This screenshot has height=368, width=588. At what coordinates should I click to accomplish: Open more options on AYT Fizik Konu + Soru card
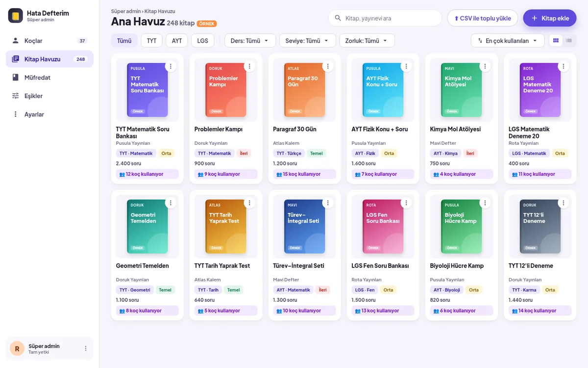click(x=407, y=66)
